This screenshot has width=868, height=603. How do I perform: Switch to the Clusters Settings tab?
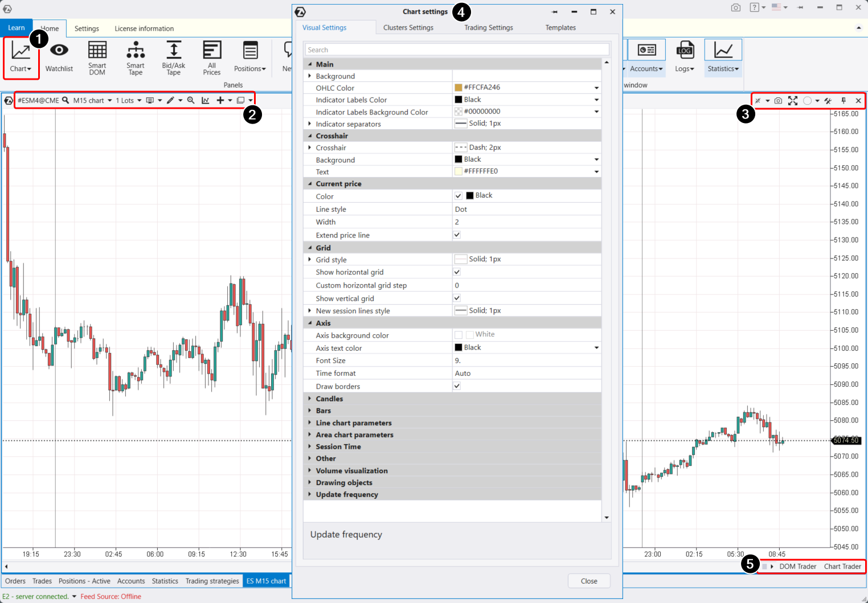point(408,27)
